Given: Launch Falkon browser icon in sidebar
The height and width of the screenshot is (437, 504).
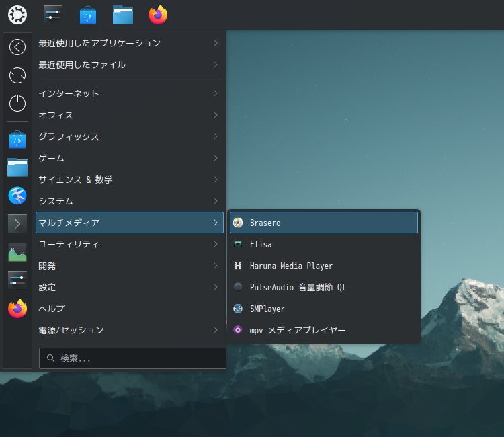Looking at the screenshot, I should click(17, 196).
